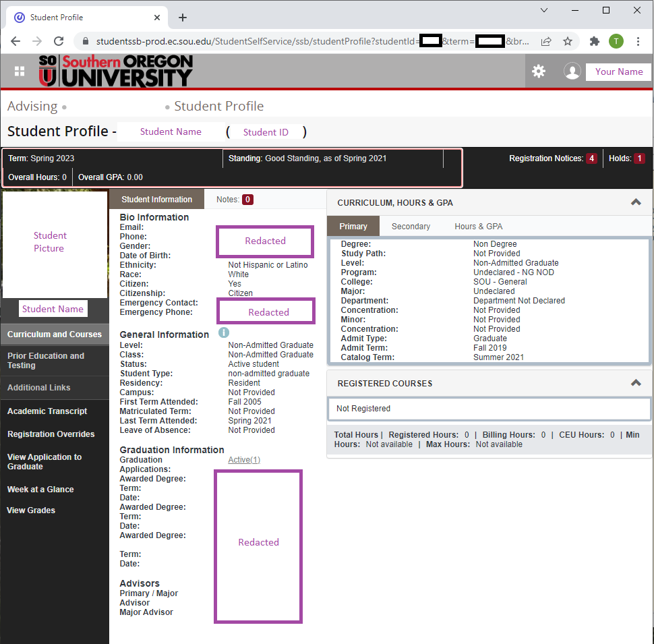Open the browser extensions puzzle icon
This screenshot has width=654, height=644.
[x=594, y=41]
